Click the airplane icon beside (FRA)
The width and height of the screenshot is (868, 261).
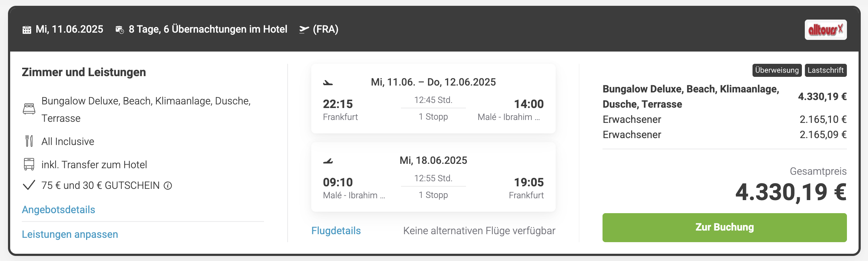304,29
